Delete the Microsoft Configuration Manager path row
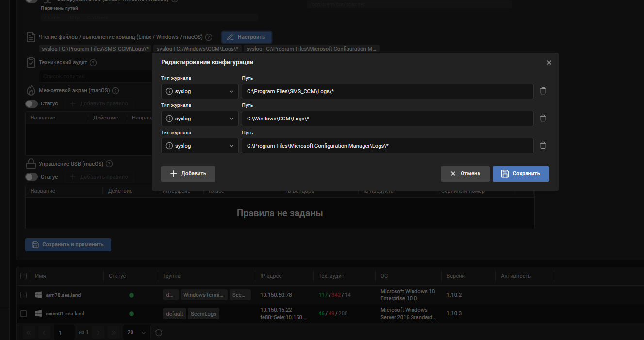The image size is (644, 340). pyautogui.click(x=543, y=146)
